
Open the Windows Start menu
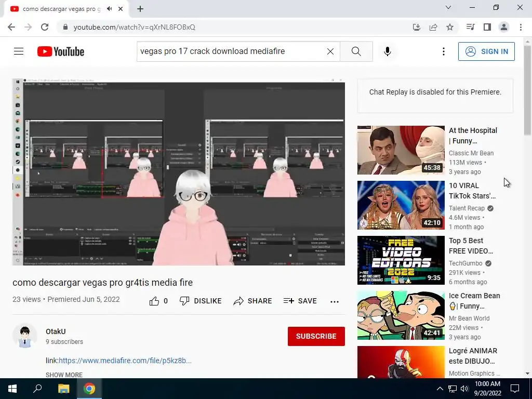coord(12,389)
